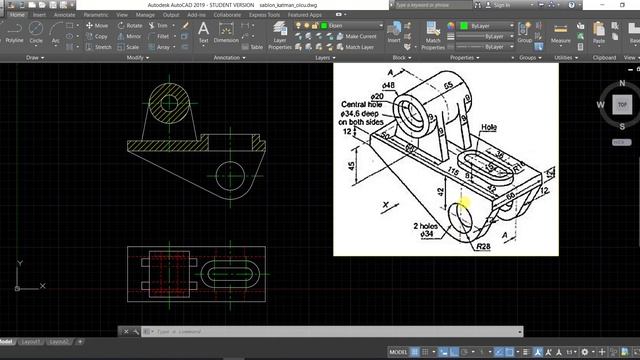Screen dimensions: 640x360
Task: Switch to the Layout1 tab
Action: [x=31, y=342]
